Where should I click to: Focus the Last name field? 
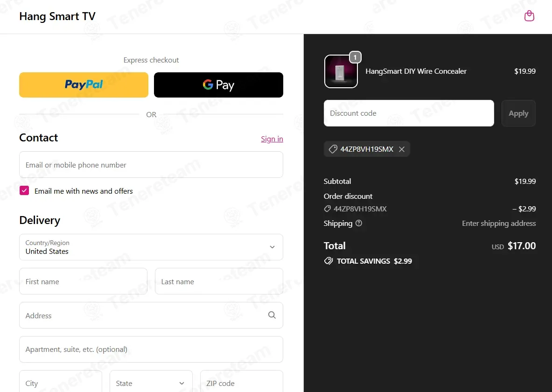pyautogui.click(x=219, y=281)
